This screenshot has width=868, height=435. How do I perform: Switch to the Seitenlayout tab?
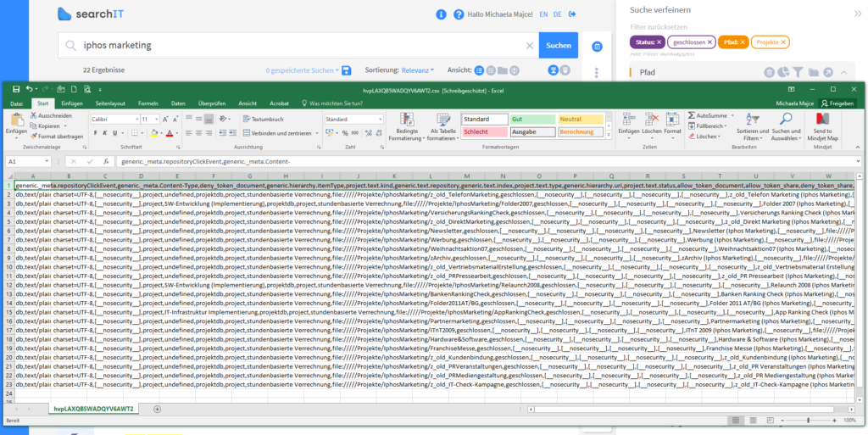pos(109,103)
